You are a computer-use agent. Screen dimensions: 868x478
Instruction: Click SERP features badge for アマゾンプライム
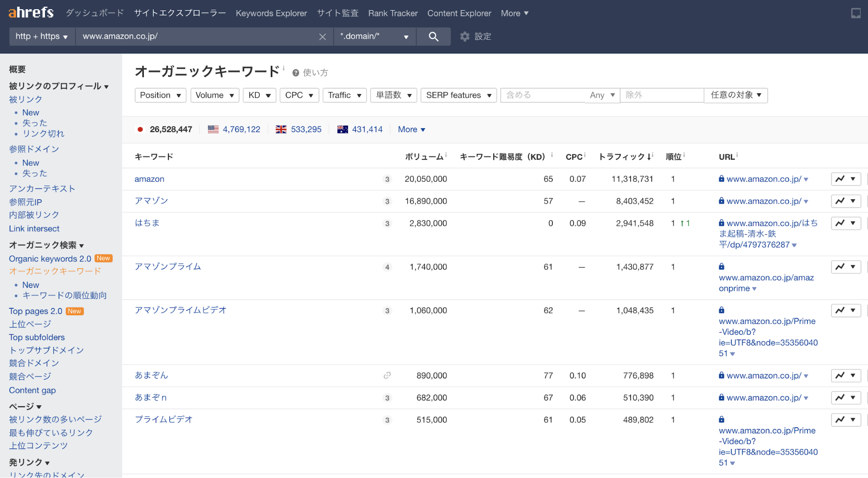point(387,267)
